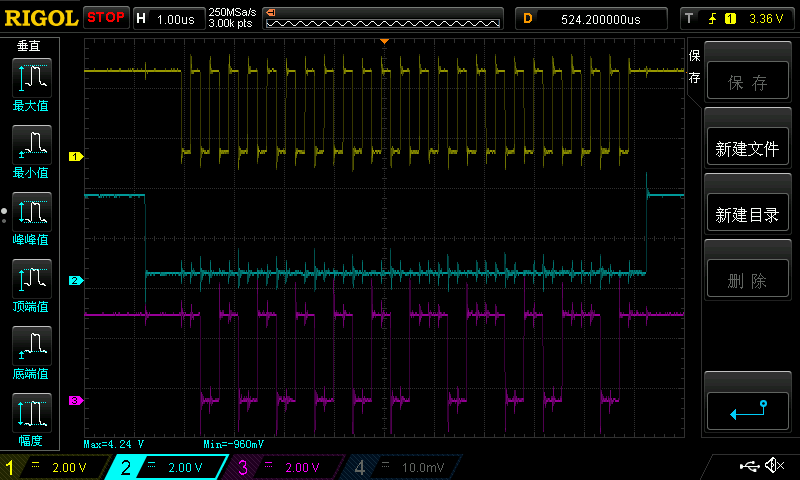Click the 保存 vertical side tab label
Screen dimensions: 800x480
click(694, 66)
